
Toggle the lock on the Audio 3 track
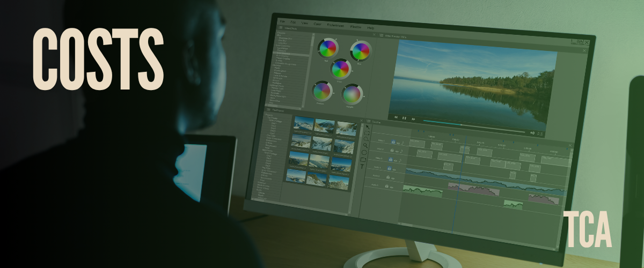point(386,186)
